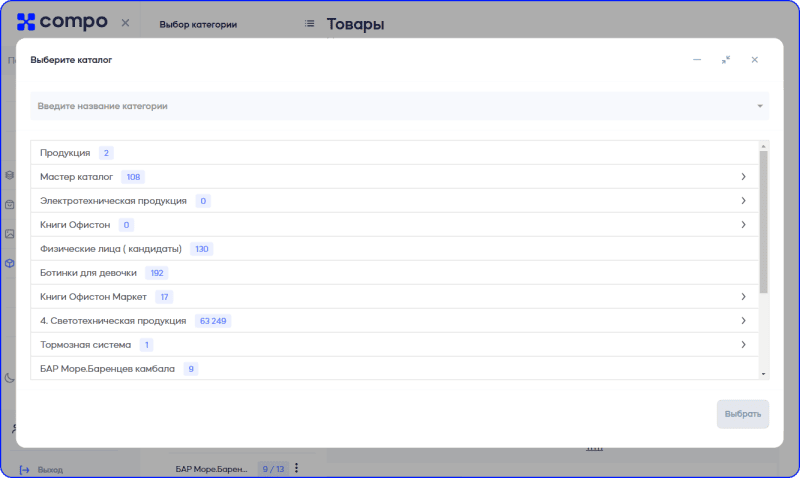The height and width of the screenshot is (478, 800).
Task: Open the image icon in left sidebar
Action: pyautogui.click(x=10, y=234)
